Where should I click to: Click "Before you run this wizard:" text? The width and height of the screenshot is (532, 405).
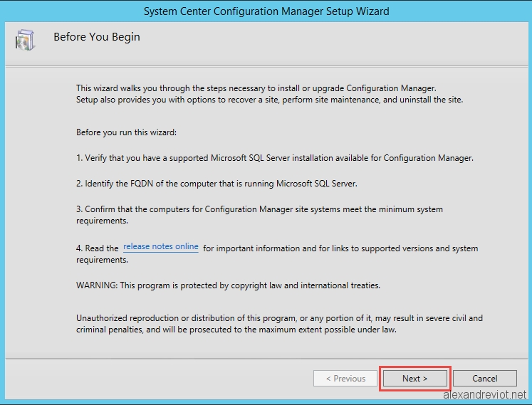[126, 132]
